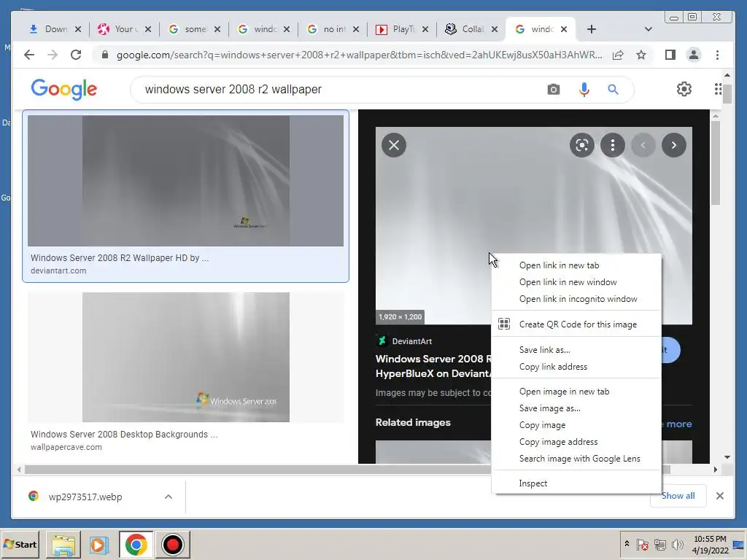Choose 'Copy image' in context menu
This screenshot has height=560, width=747.
tap(576, 425)
